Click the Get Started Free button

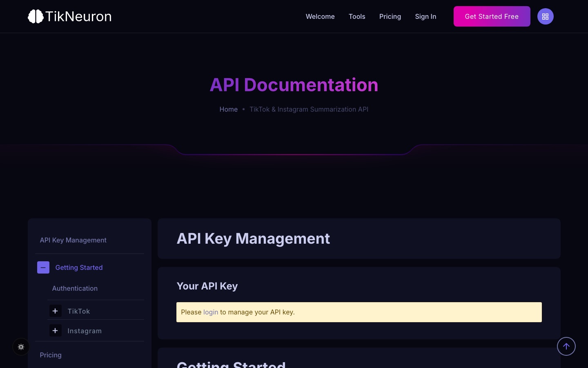(492, 16)
